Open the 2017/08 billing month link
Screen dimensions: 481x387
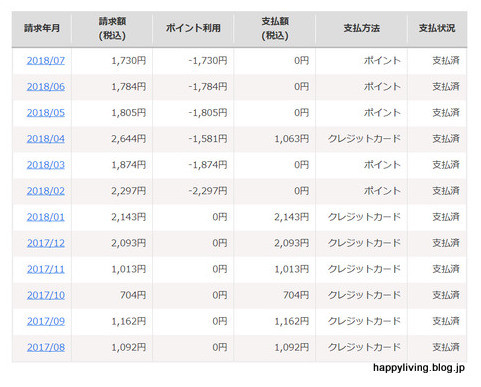(46, 347)
